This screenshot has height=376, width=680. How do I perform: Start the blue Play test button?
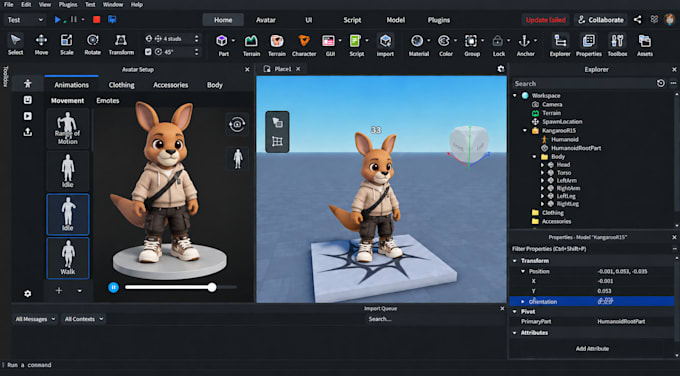57,20
